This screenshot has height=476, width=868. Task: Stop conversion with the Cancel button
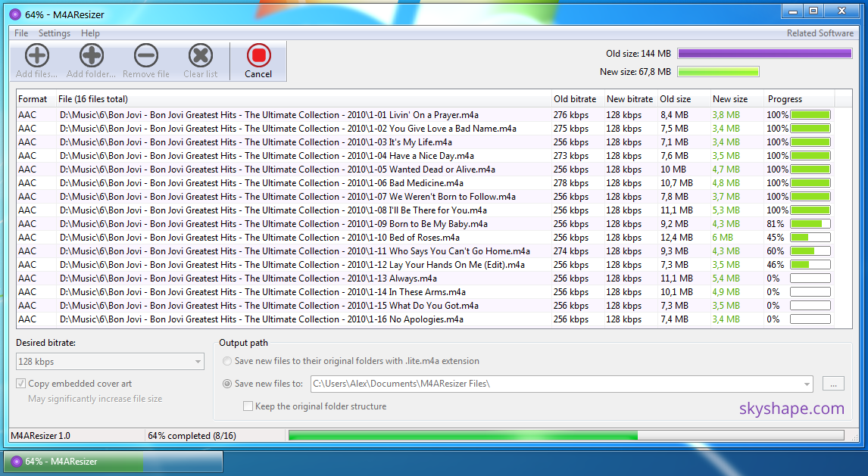point(258,61)
